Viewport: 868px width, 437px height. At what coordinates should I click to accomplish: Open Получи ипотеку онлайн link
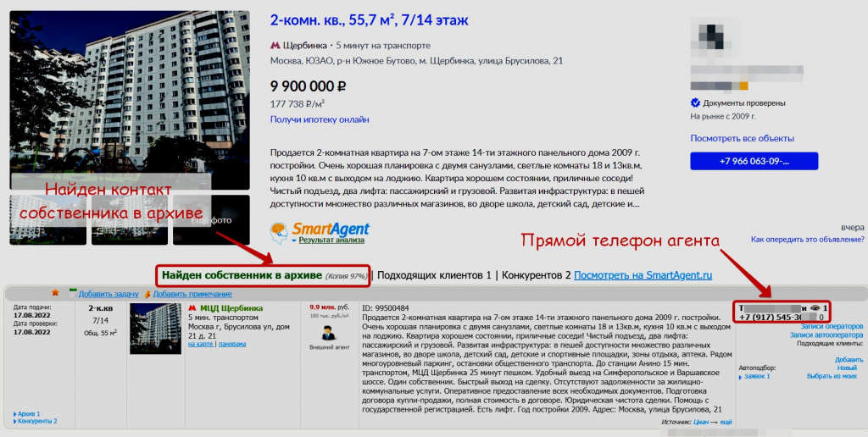(x=320, y=119)
